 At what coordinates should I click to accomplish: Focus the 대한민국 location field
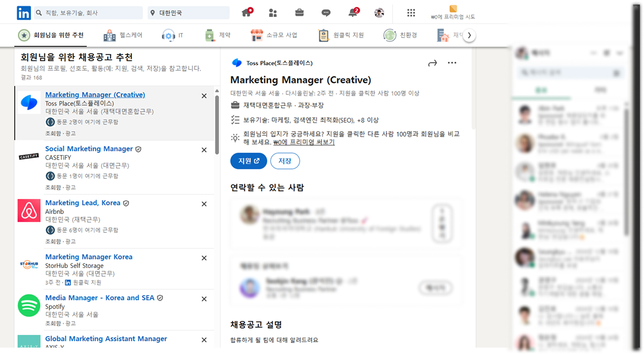(x=189, y=13)
